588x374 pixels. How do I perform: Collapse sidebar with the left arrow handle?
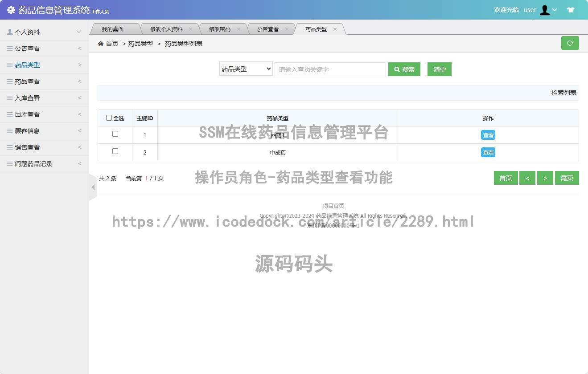[93, 187]
